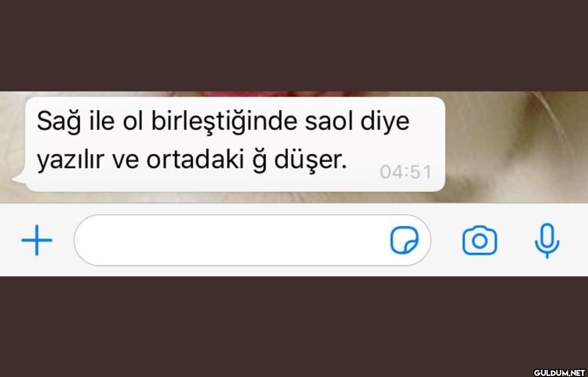Tap the dark area above the chat
The image size is (588, 377).
point(294,45)
